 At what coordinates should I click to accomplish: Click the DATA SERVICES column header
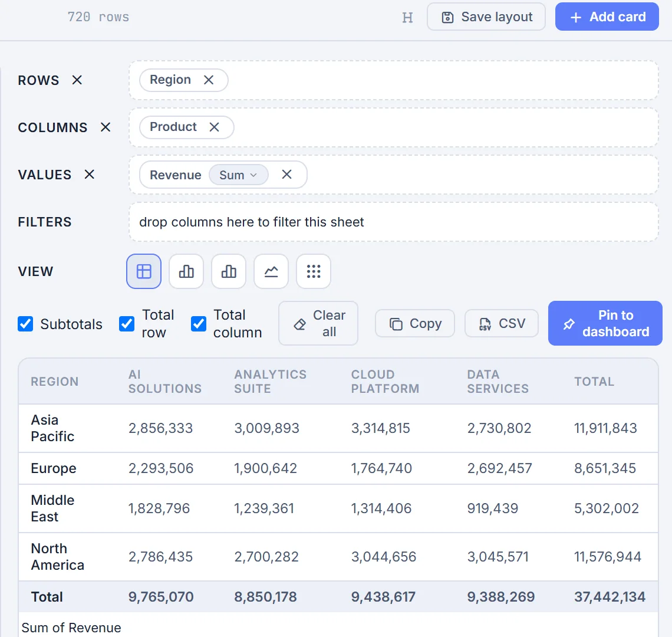[498, 382]
